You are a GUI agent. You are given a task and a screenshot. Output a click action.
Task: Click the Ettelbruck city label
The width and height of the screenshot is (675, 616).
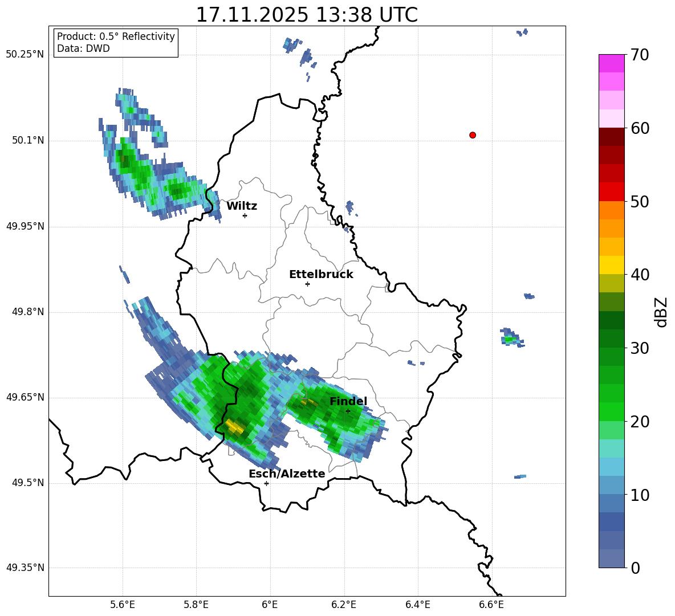pos(321,275)
